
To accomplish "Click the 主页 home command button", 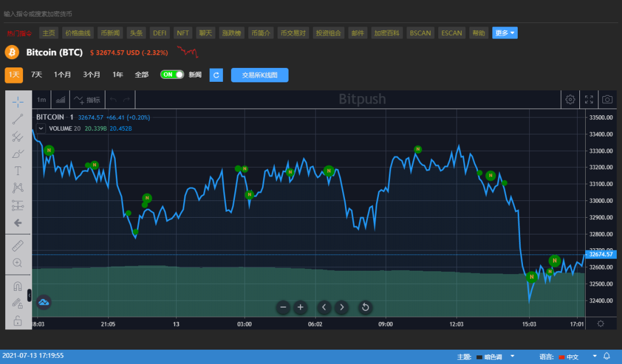I will pos(49,33).
